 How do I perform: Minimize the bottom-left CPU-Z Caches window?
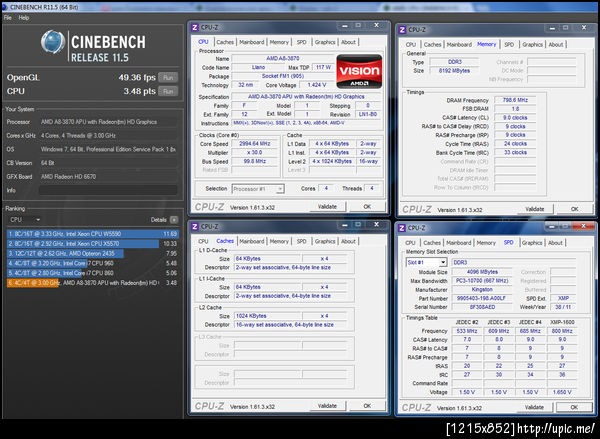(345, 225)
